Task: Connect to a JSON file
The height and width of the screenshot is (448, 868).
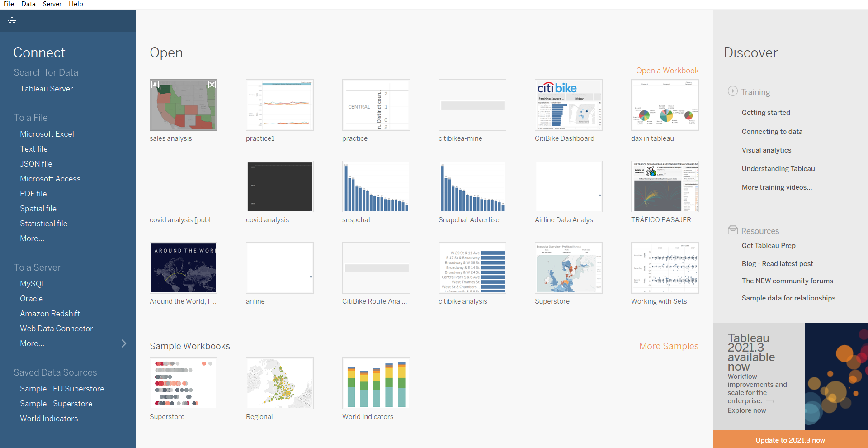Action: click(x=36, y=164)
